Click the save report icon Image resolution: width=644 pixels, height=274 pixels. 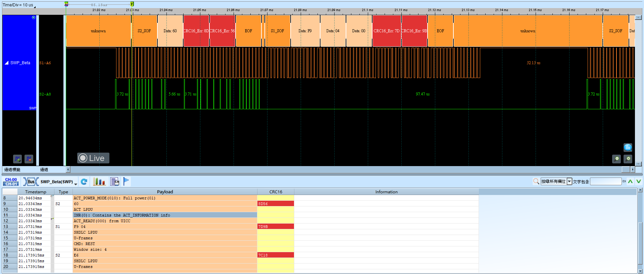[115, 182]
